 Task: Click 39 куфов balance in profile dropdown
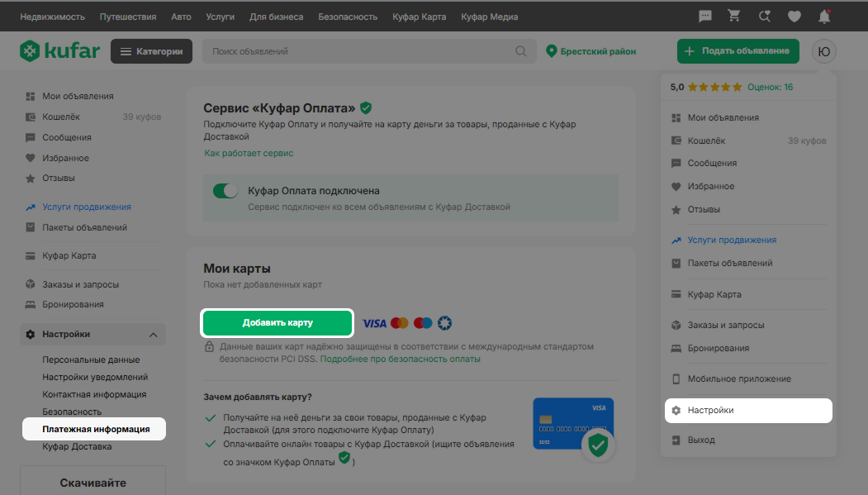click(807, 140)
